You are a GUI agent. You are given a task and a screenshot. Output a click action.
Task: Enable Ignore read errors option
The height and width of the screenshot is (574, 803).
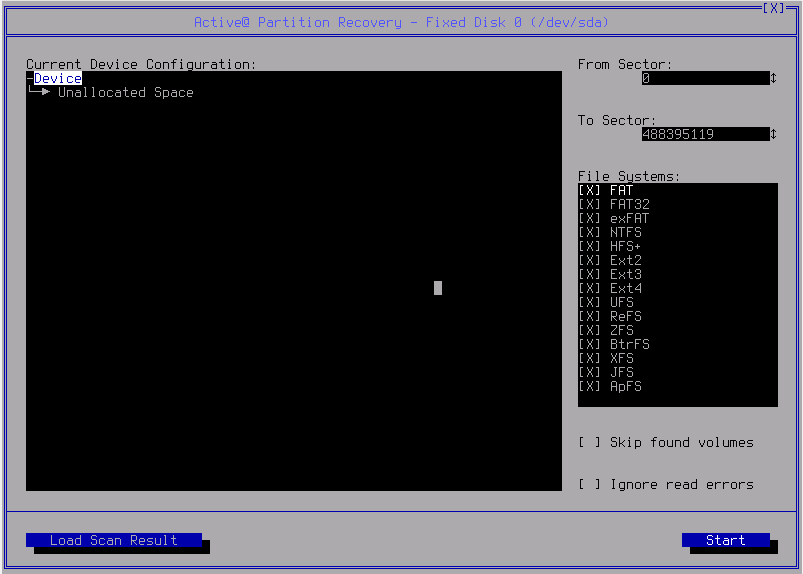(x=589, y=484)
